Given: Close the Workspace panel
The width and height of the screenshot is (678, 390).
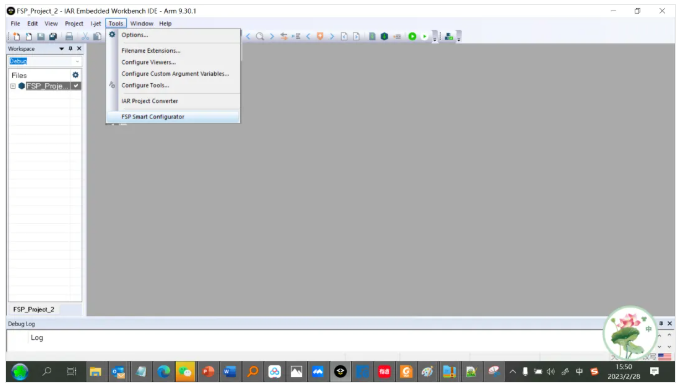Looking at the screenshot, I should 79,49.
